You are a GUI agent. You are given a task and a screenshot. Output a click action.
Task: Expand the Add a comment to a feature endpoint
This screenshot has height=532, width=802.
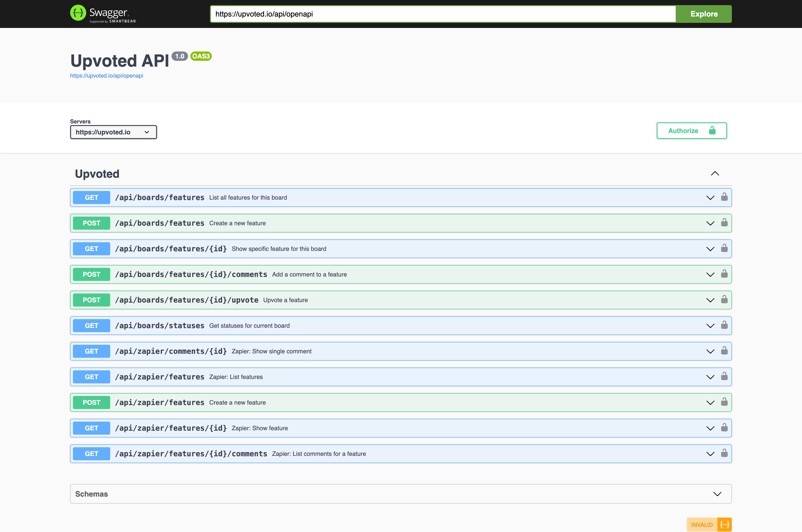click(x=710, y=274)
